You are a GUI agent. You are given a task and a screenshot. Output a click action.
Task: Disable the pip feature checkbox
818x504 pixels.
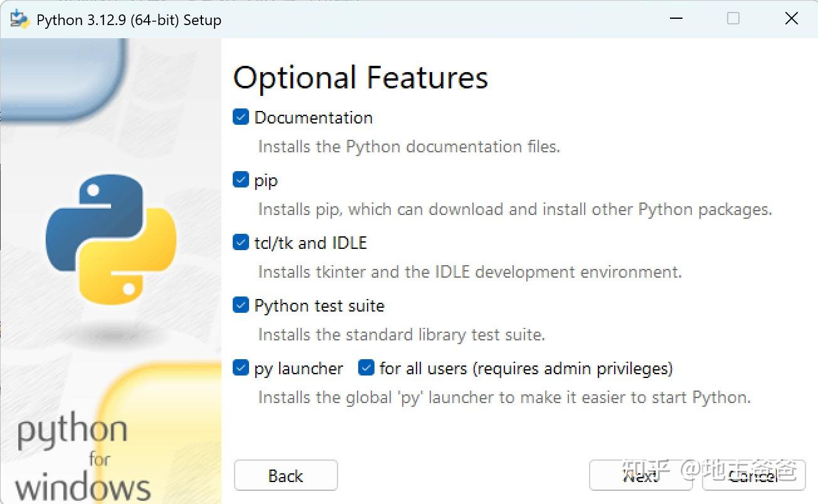(x=241, y=179)
